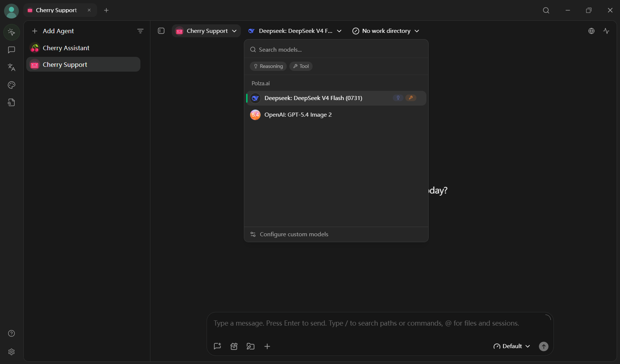Open the paintings palette sidebar icon
620x364 pixels.
coord(11,85)
